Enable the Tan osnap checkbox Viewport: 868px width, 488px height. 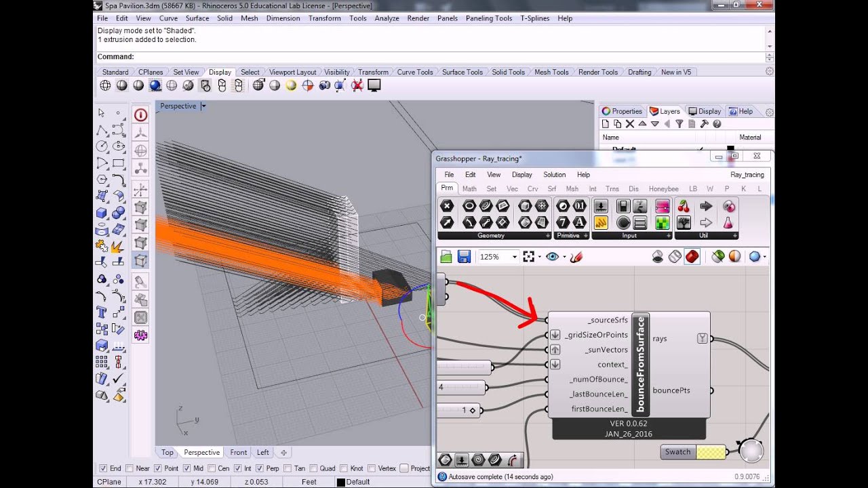pos(288,468)
